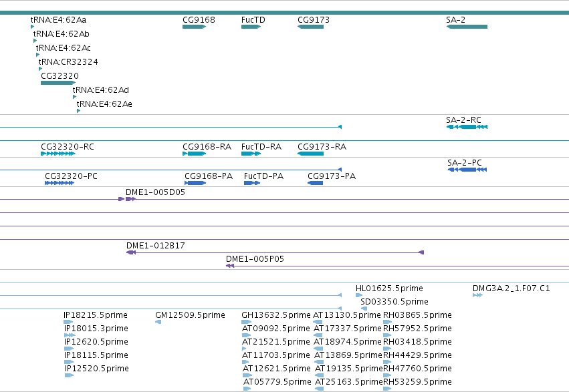569x392 pixels.
Task: Select the AT09092.5prime EST
Action: (x=246, y=335)
